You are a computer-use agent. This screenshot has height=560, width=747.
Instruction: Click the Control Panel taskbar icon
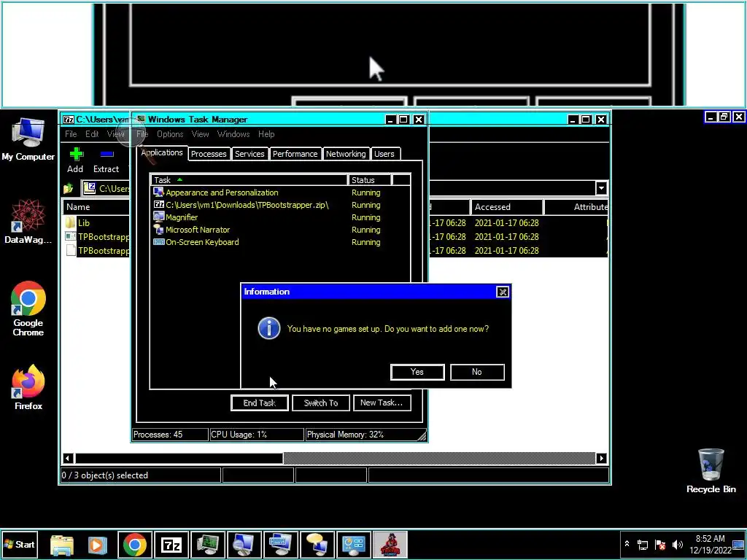tap(354, 545)
